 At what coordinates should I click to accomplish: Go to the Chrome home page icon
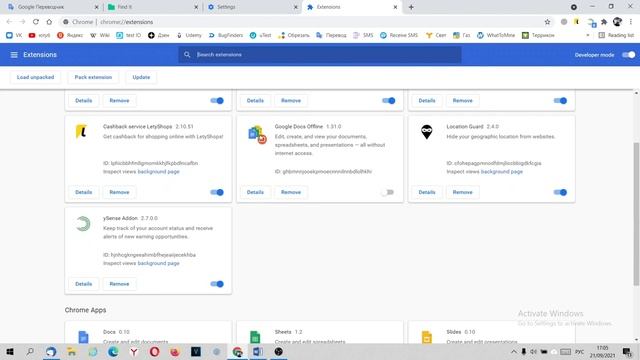pos(49,22)
